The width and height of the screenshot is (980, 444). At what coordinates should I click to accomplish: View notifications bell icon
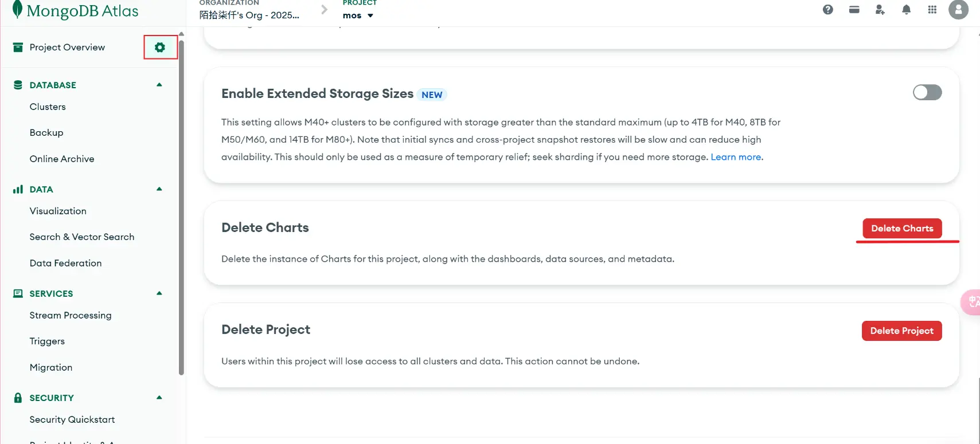click(x=906, y=10)
